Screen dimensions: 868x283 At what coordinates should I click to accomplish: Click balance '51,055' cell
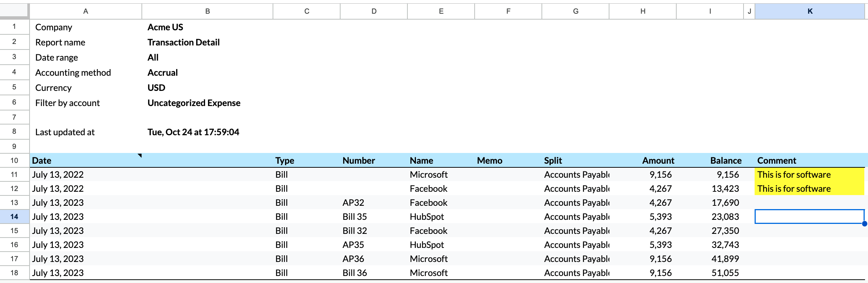click(x=710, y=273)
